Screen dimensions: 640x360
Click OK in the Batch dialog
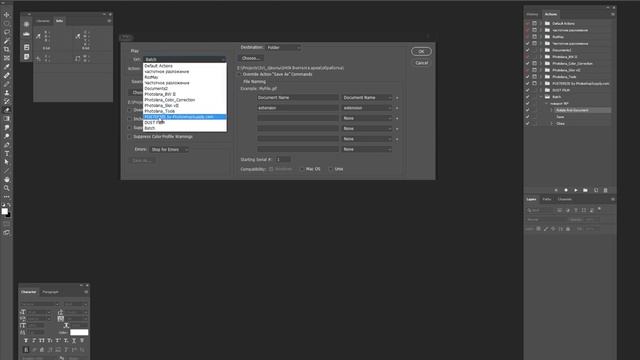click(421, 51)
